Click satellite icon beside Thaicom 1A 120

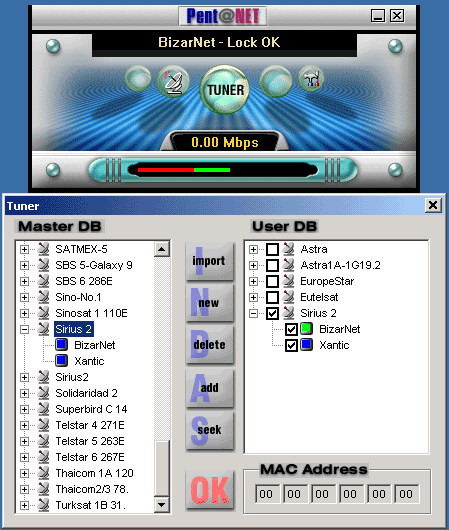pyautogui.click(x=43, y=473)
